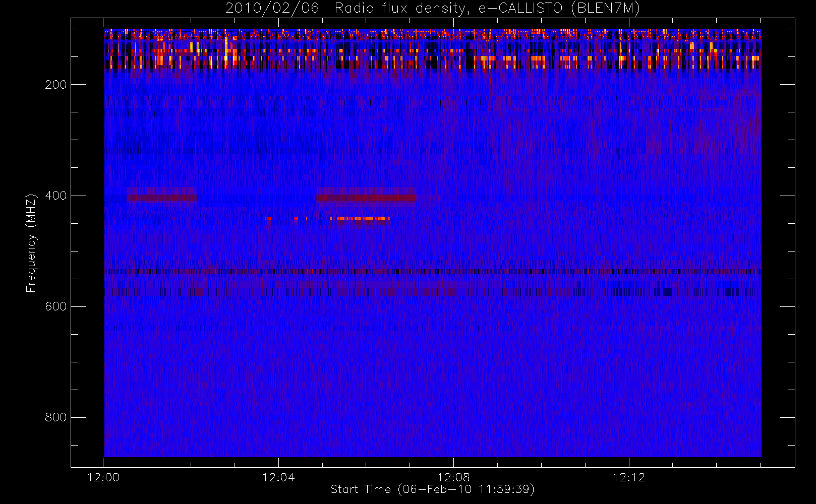Click the '12:00' time tick label
816x504 pixels.
point(103,477)
